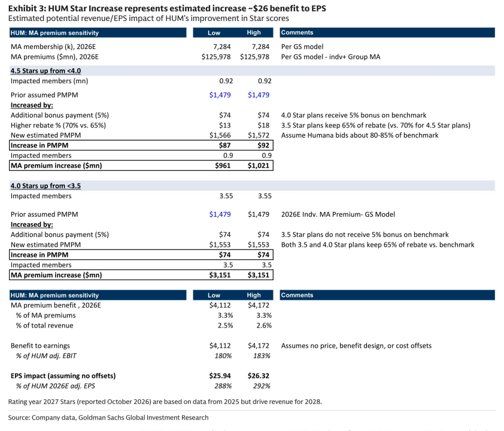Click the 'Assume Humana bids about 80-85%' comment
Image resolution: width=504 pixels, height=431 pixels.
[360, 135]
